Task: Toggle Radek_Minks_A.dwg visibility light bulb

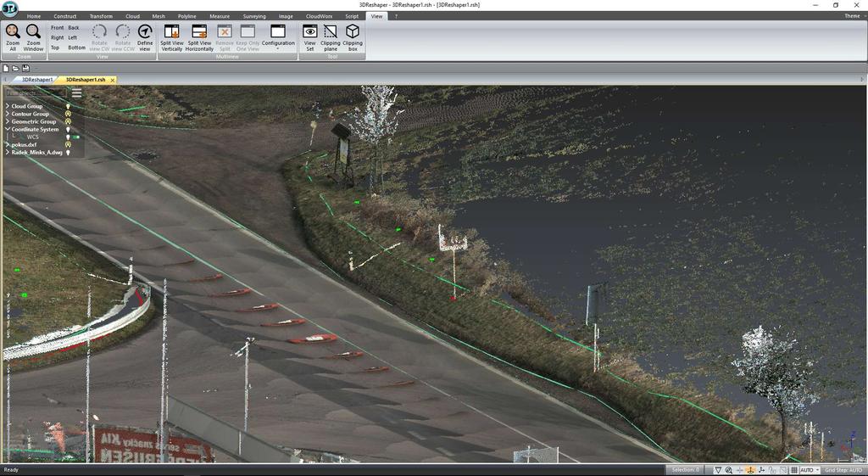Action: pos(68,153)
